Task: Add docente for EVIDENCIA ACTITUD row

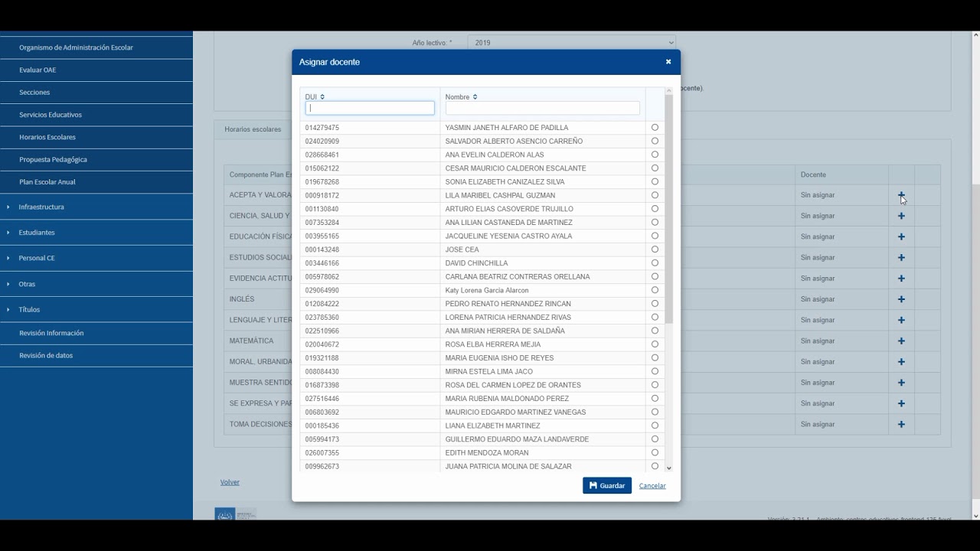Action: tap(901, 279)
